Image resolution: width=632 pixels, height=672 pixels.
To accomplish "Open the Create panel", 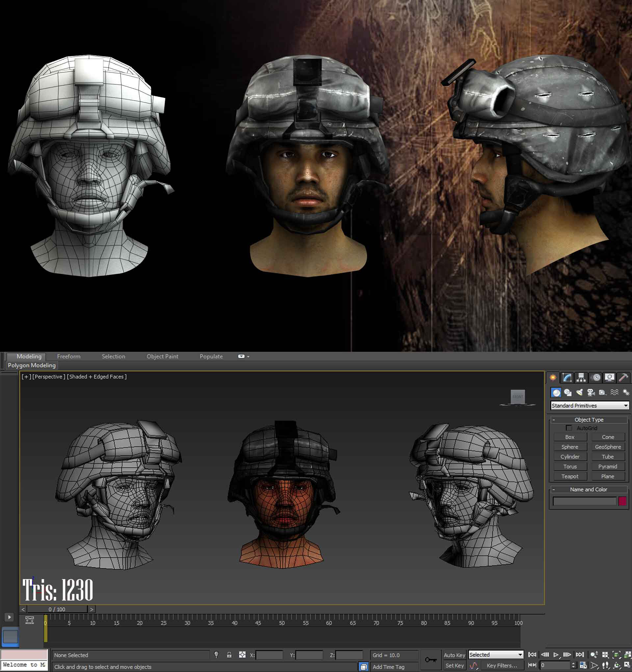I will pyautogui.click(x=554, y=378).
